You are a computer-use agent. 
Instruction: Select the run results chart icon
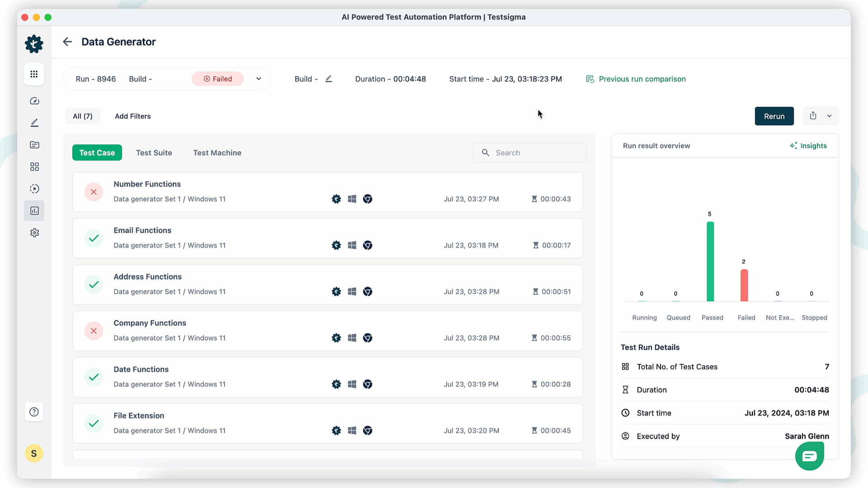(x=34, y=211)
